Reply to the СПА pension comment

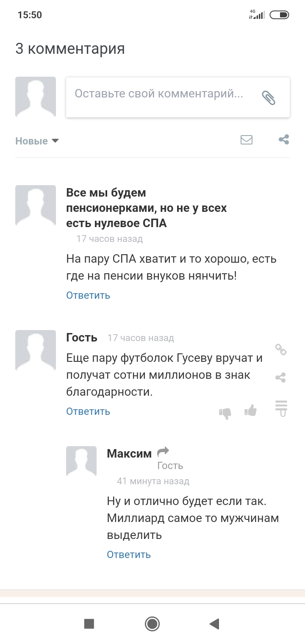88,295
